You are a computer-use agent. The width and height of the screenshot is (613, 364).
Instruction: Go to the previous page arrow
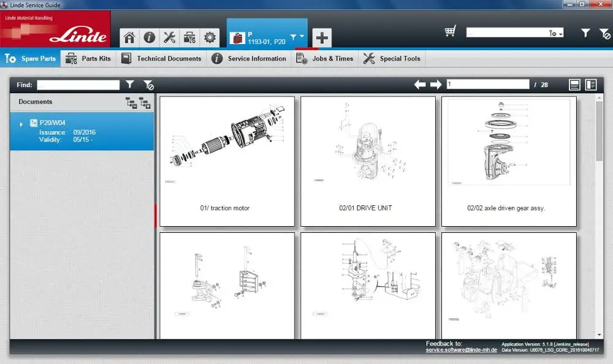tap(421, 85)
